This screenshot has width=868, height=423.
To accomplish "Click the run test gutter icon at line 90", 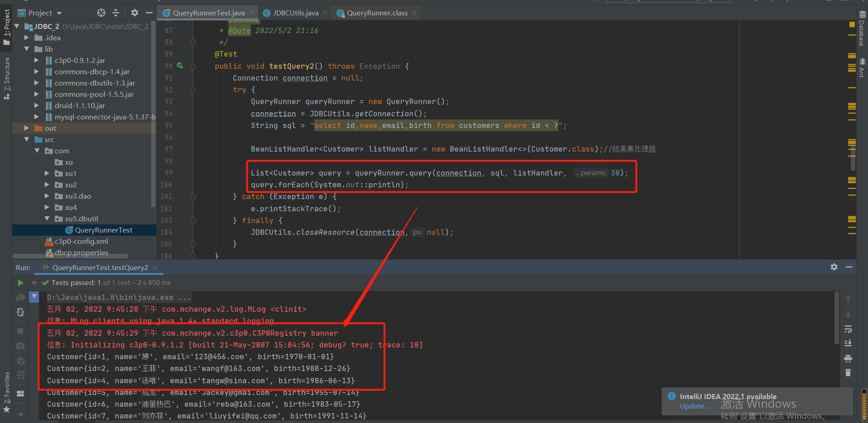I will pyautogui.click(x=180, y=66).
